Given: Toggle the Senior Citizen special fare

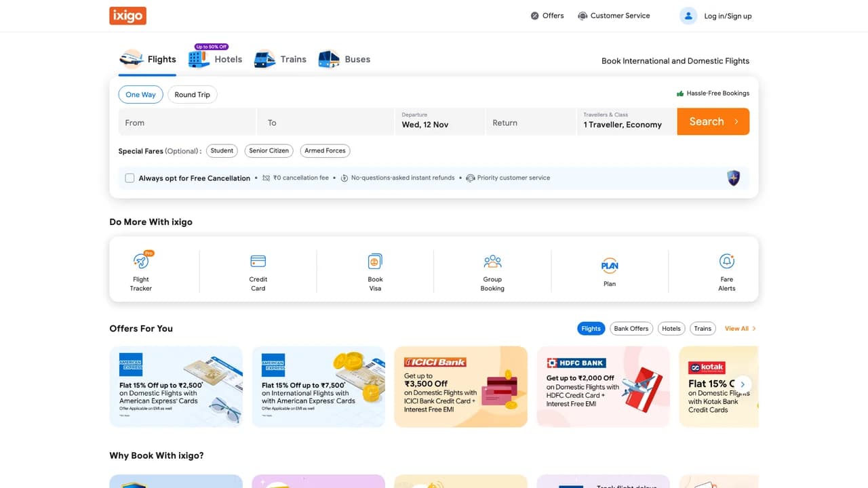Looking at the screenshot, I should tap(269, 150).
